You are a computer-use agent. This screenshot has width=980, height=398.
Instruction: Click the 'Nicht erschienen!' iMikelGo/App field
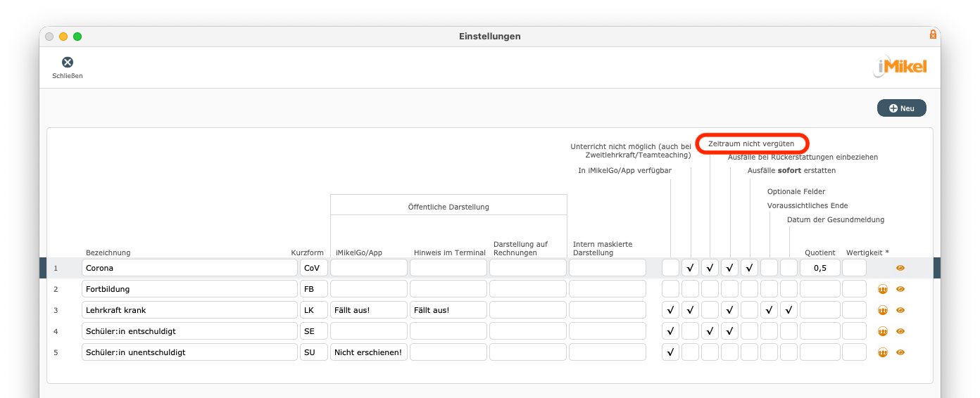coord(368,352)
